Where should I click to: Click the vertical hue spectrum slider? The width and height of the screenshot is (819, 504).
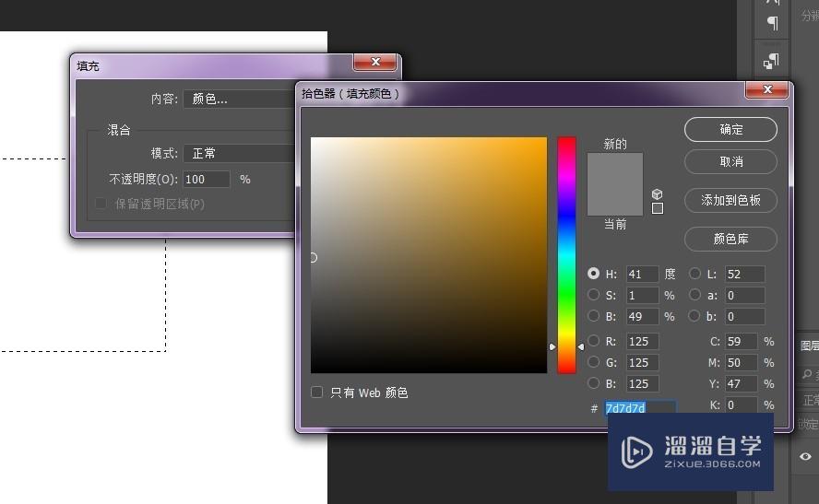pos(566,255)
